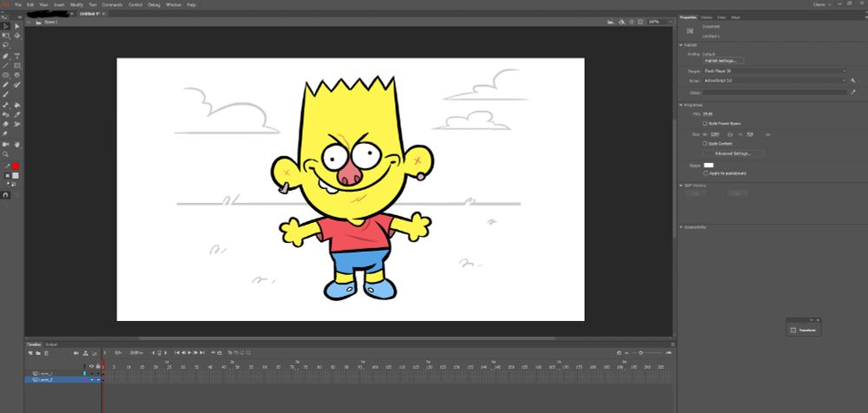Select the Hand tool
Image resolution: width=868 pixels, height=413 pixels.
17,145
